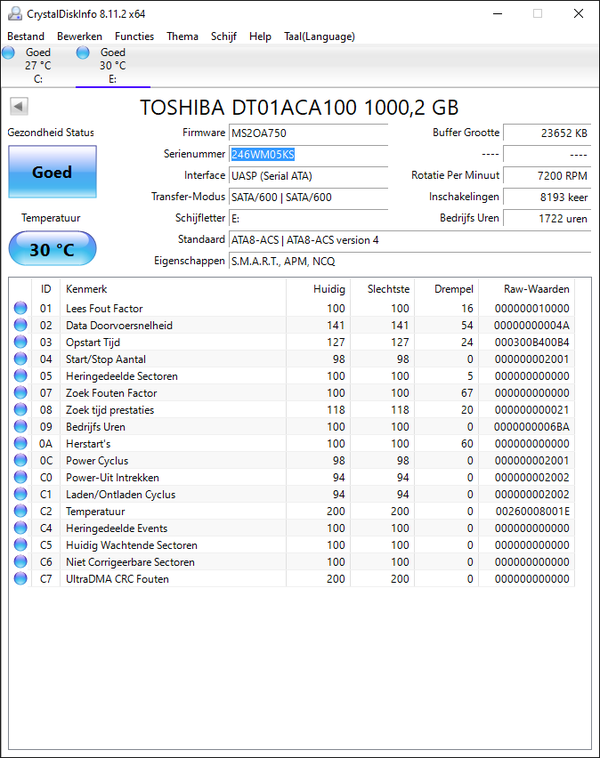The width and height of the screenshot is (600, 758).
Task: Select the E: drive status orb
Action: tap(84, 52)
